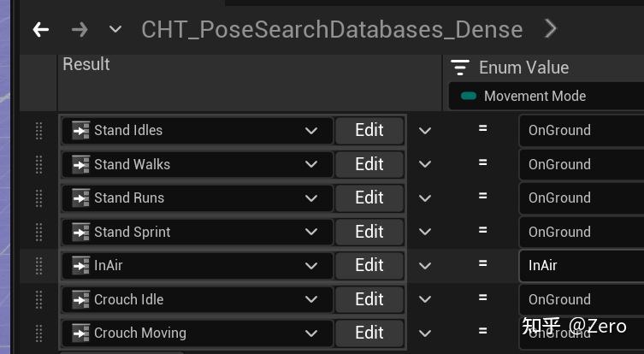Click the Crouch Moving asset icon
Screen dimensions: 644x354
point(80,333)
